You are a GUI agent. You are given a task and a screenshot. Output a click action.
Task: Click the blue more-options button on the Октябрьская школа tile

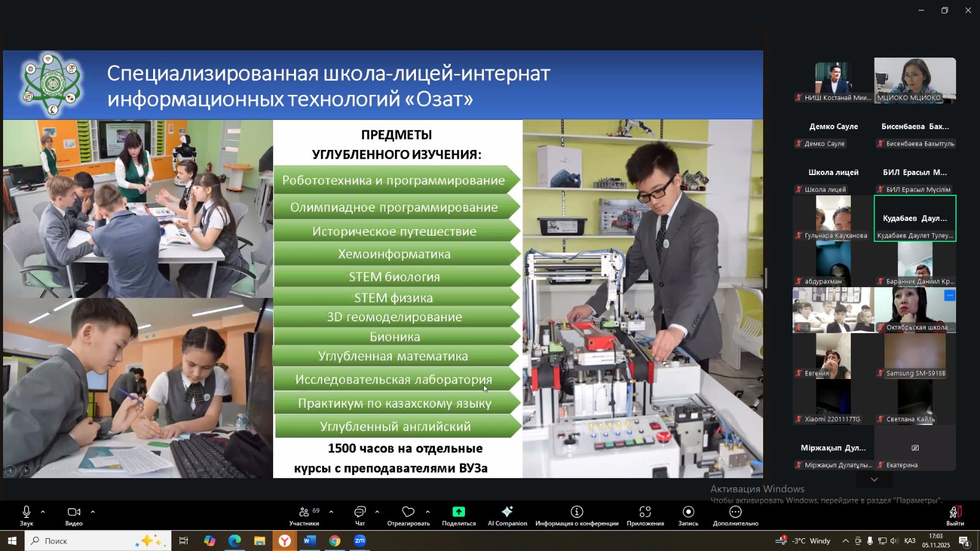[x=949, y=296]
